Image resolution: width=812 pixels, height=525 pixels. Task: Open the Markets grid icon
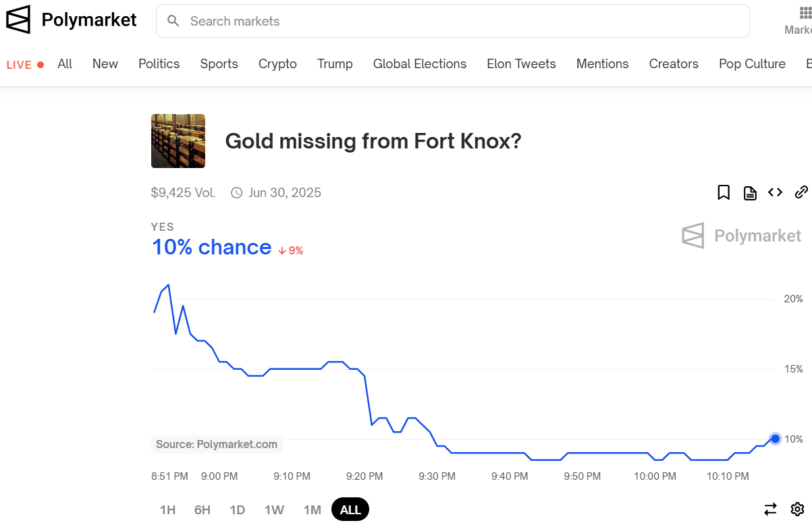click(x=805, y=14)
